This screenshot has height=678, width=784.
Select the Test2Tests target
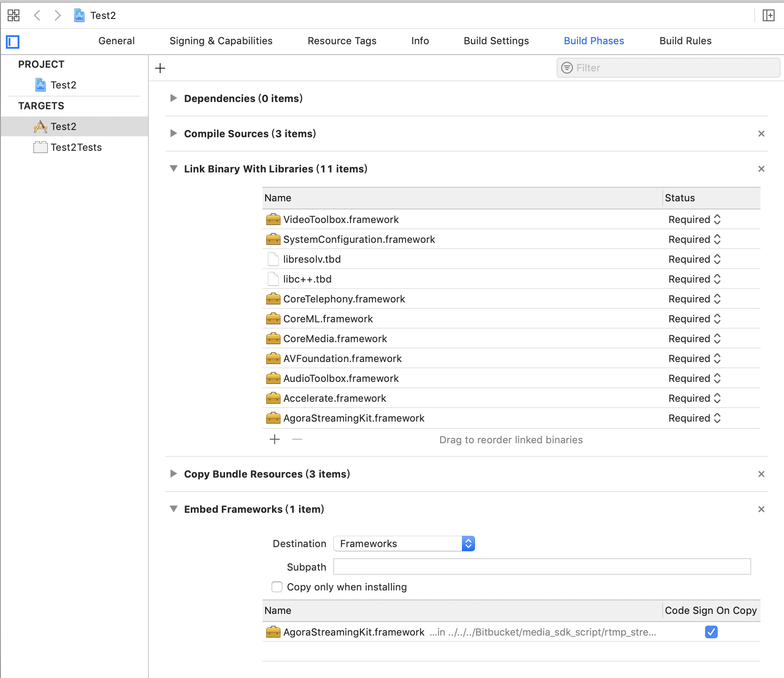[76, 147]
